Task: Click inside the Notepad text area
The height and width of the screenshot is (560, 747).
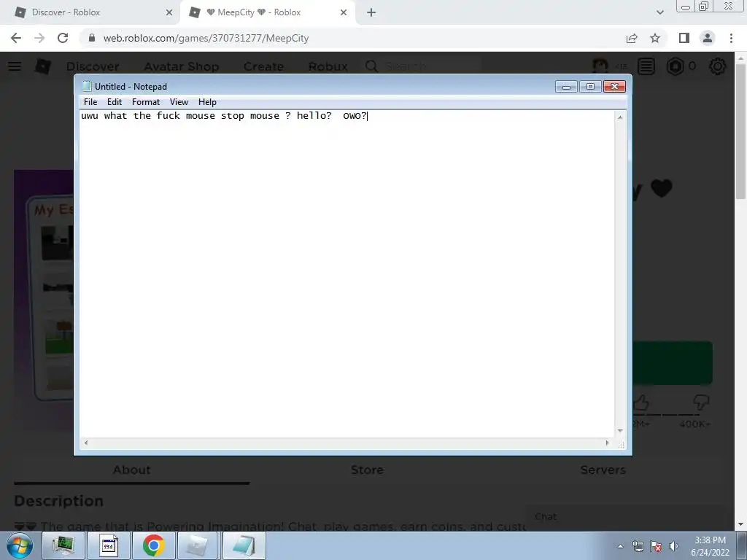Action: tap(347, 274)
